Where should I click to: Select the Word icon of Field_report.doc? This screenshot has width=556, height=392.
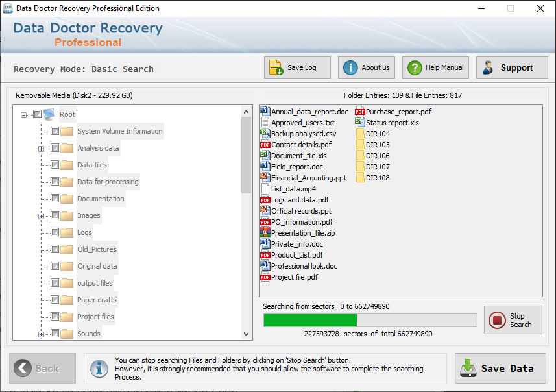pos(265,166)
